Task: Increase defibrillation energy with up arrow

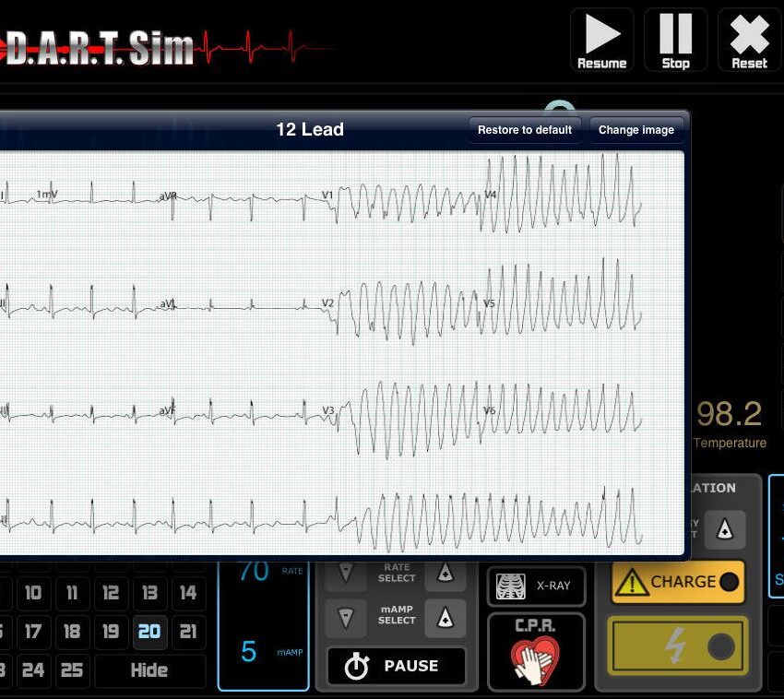Action: point(725,530)
